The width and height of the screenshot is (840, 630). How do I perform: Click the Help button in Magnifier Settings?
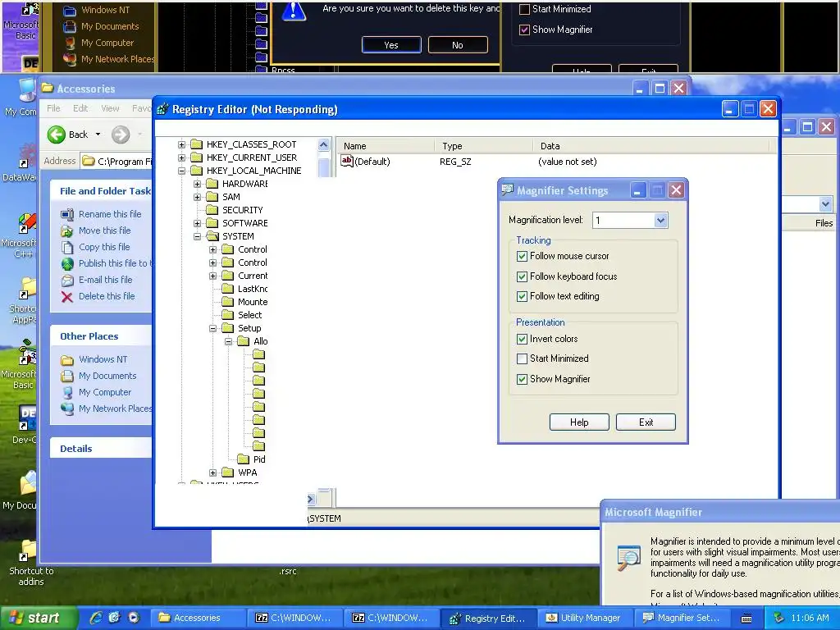click(x=579, y=422)
